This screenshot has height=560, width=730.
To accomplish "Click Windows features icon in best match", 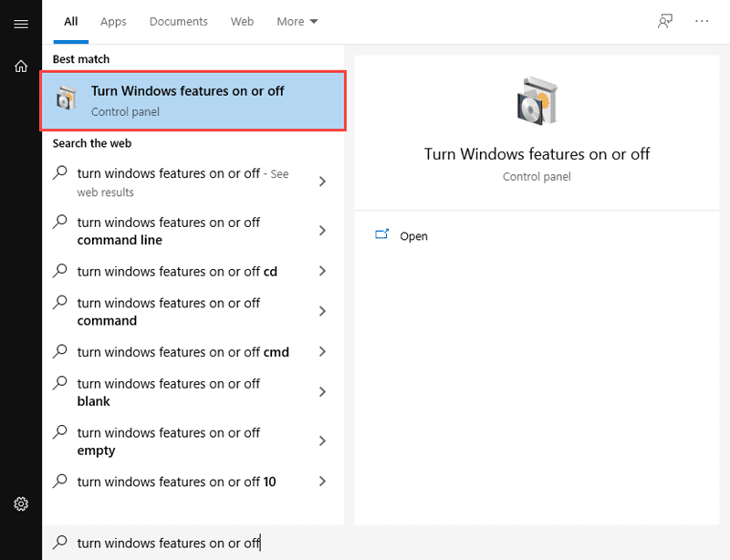I will 67,99.
